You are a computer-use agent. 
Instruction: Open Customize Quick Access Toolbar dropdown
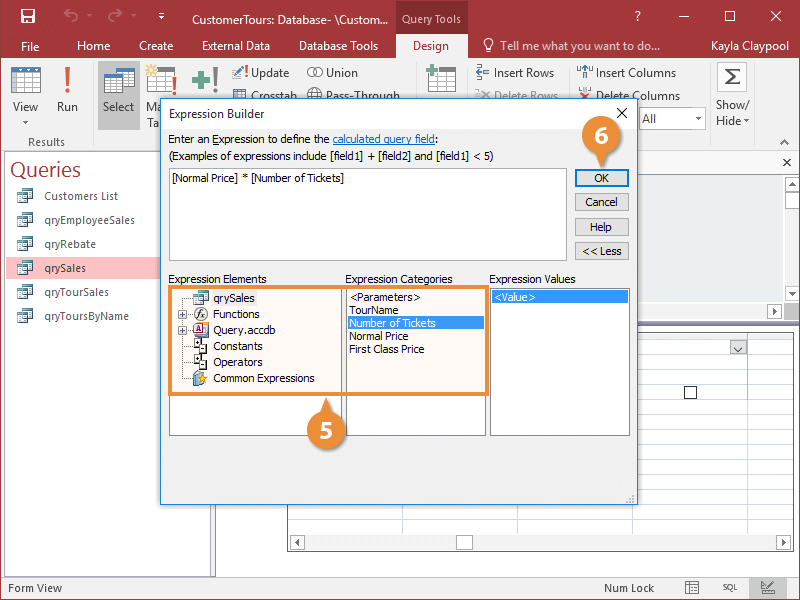(161, 16)
